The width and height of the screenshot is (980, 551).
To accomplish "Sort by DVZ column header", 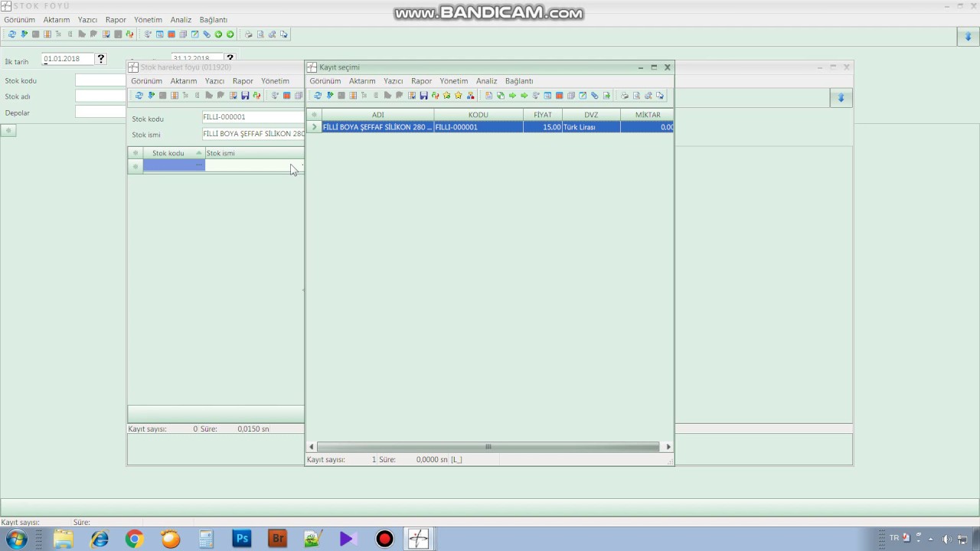I will 591,115.
